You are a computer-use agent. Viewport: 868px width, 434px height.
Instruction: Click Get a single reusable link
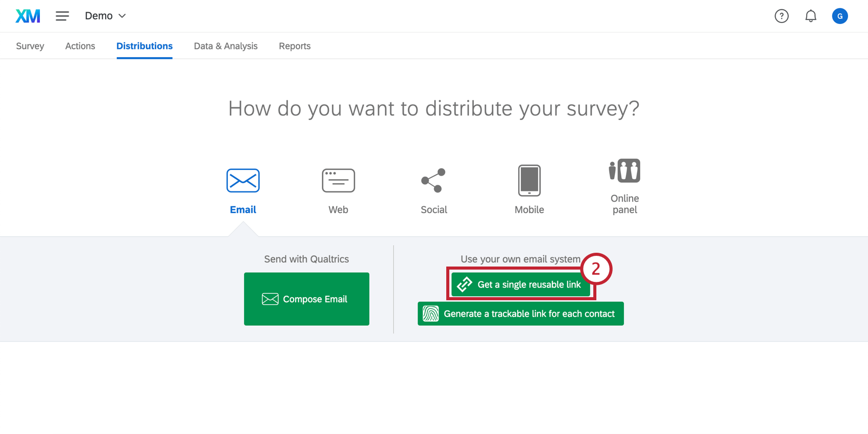(520, 284)
